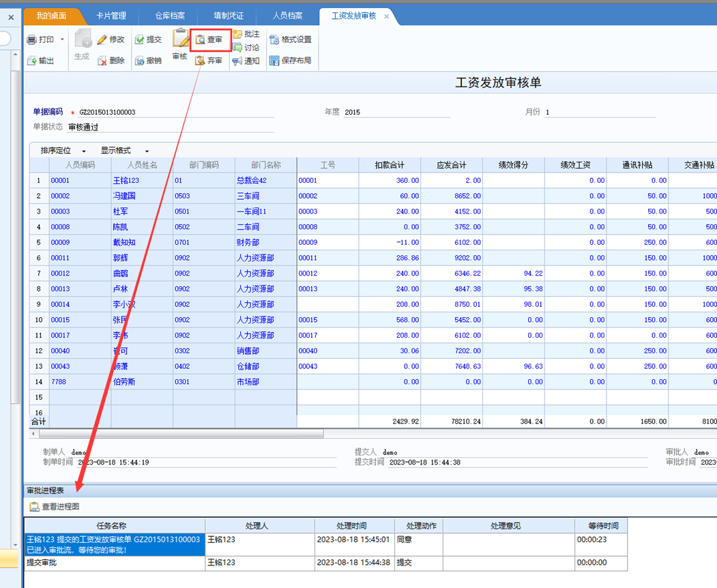Click the 保存布局 save layout icon
The height and width of the screenshot is (588, 717).
click(x=274, y=60)
